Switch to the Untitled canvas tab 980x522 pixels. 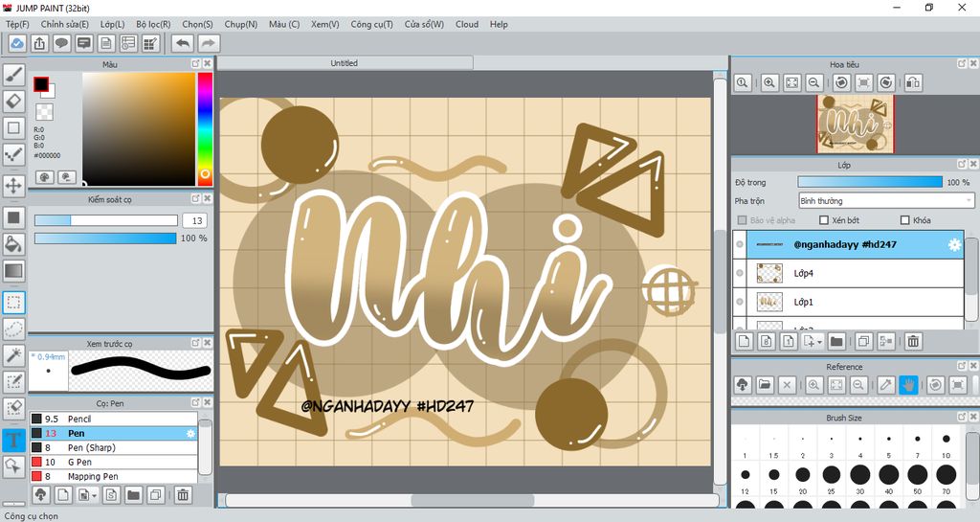(345, 63)
